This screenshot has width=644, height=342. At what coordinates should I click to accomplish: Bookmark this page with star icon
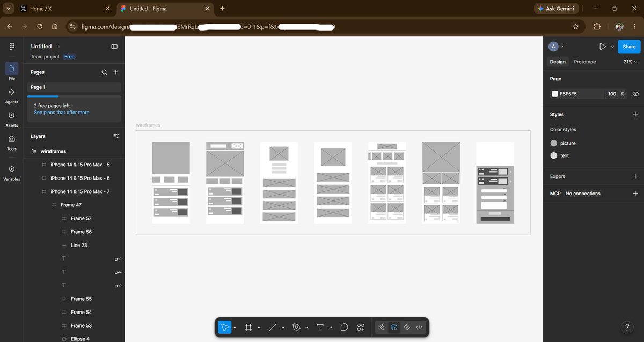coord(576,26)
